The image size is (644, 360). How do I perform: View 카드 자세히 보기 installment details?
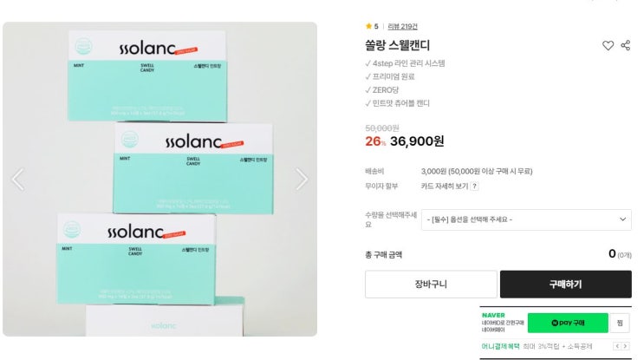[x=445, y=187]
